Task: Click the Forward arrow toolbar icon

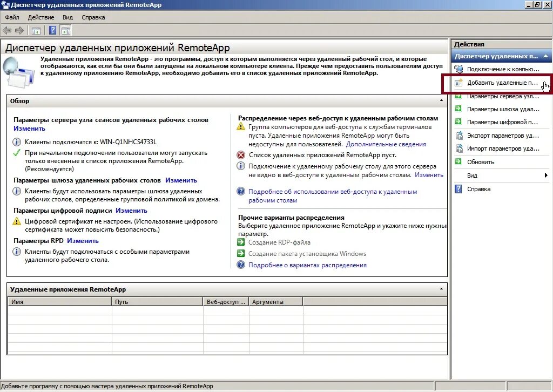Action: (19, 31)
